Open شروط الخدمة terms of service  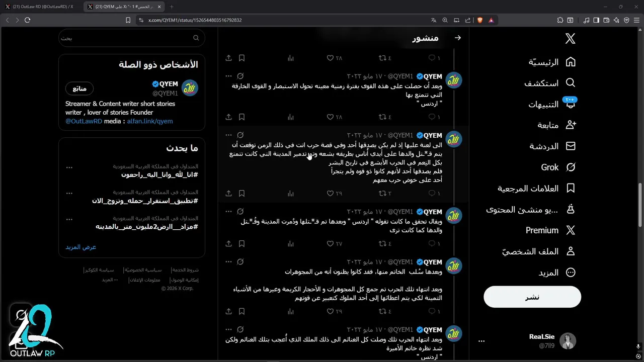pos(185,270)
